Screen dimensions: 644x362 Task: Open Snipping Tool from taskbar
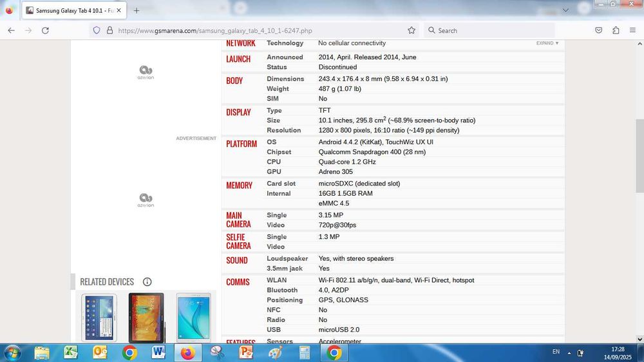(x=217, y=352)
